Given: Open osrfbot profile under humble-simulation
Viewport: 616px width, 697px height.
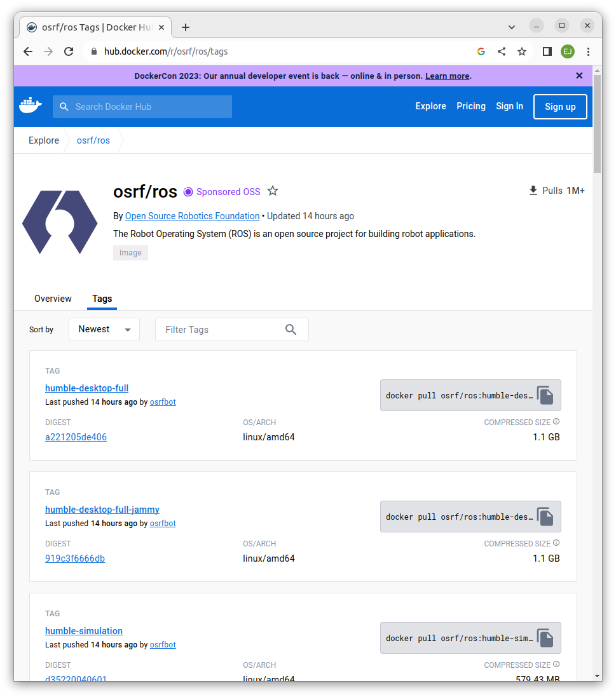Looking at the screenshot, I should click(163, 644).
